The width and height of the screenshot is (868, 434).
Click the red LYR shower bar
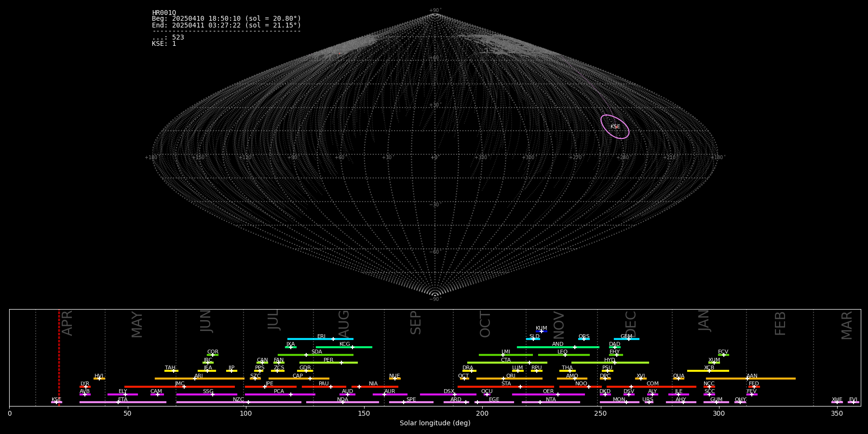(x=85, y=386)
